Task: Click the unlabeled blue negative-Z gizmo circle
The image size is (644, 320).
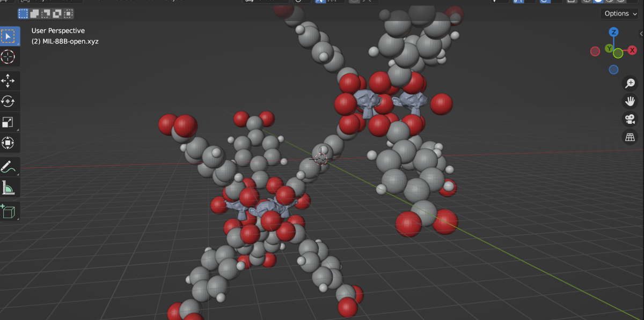Action: [x=614, y=70]
